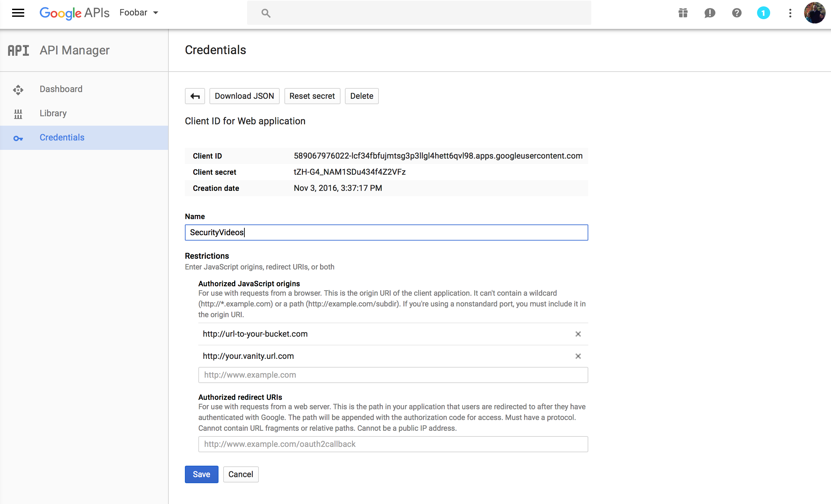Expand the Foobar project dropdown
This screenshot has height=504, width=831.
tap(138, 13)
